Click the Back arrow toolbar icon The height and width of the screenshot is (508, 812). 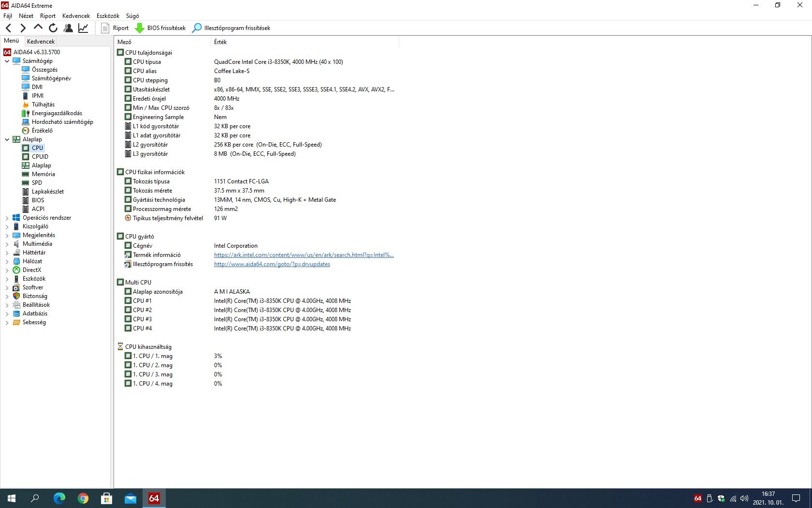pyautogui.click(x=8, y=28)
